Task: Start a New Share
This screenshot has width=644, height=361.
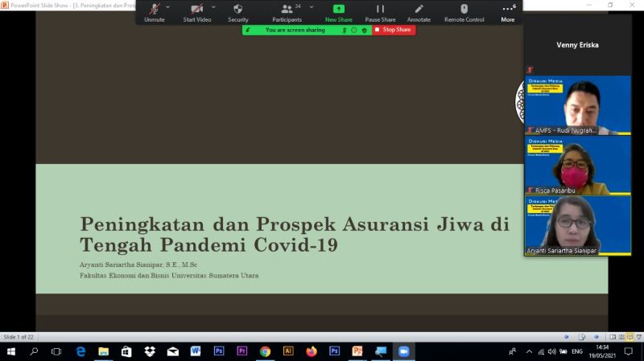Action: point(338,13)
